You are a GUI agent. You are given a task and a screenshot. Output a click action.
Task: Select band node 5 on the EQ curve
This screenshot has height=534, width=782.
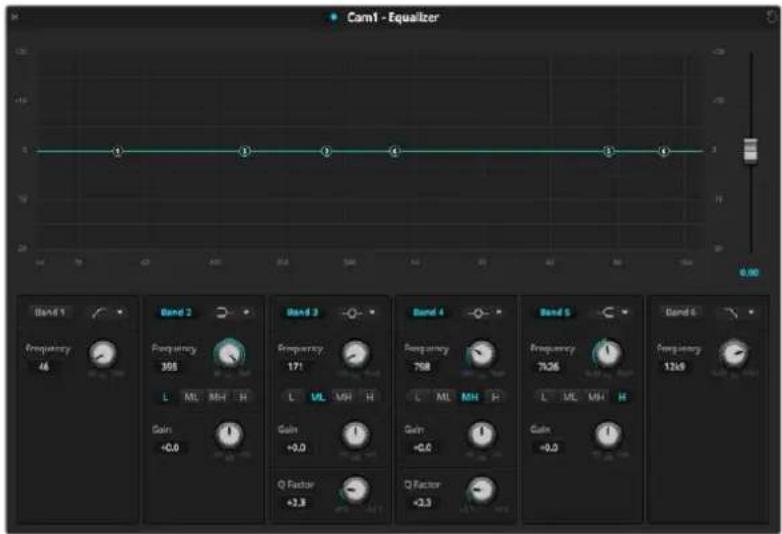[x=608, y=151]
